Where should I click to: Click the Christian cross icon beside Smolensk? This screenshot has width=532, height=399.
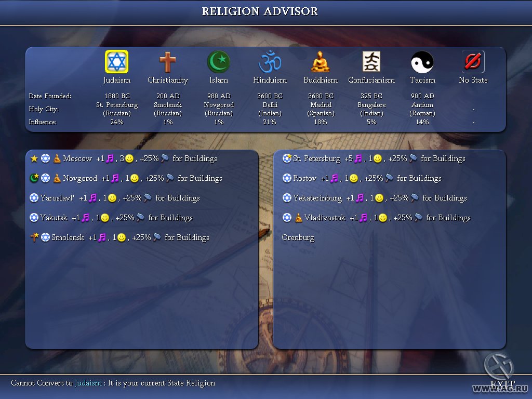34,237
